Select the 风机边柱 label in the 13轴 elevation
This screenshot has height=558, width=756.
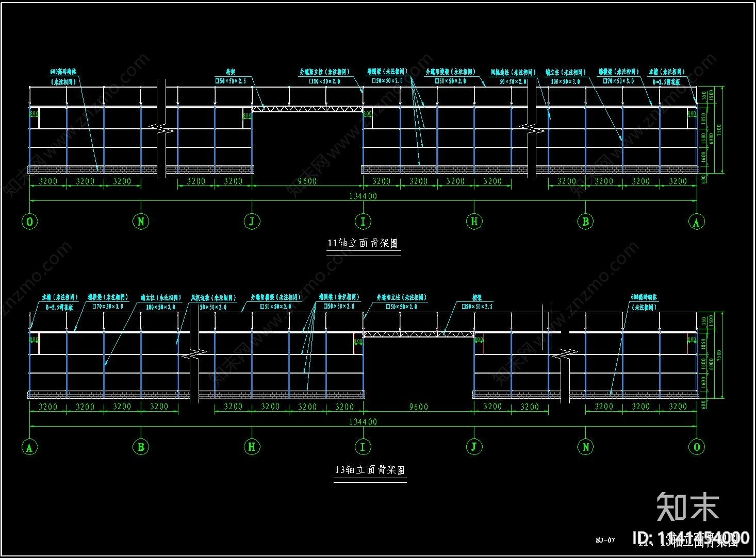pos(213,297)
